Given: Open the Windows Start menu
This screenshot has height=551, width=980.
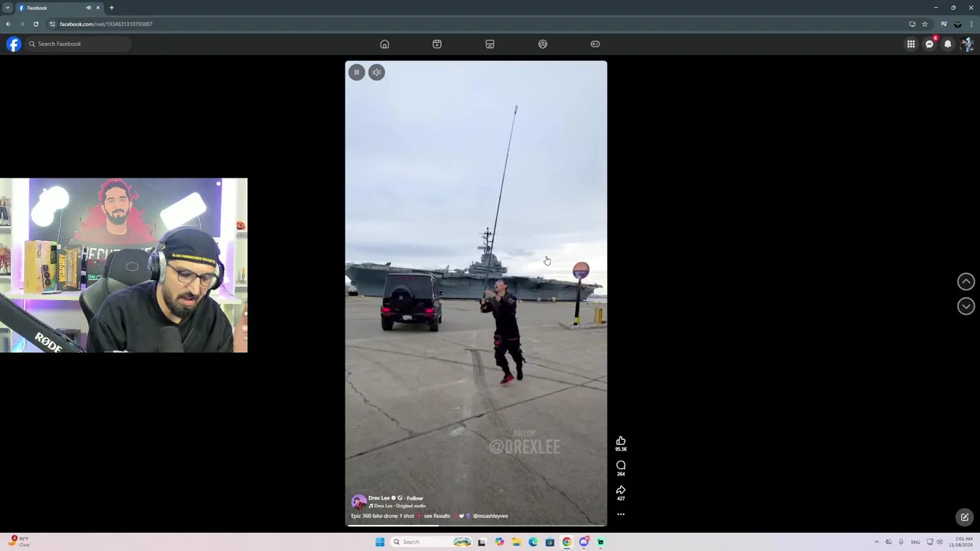Looking at the screenshot, I should point(380,542).
